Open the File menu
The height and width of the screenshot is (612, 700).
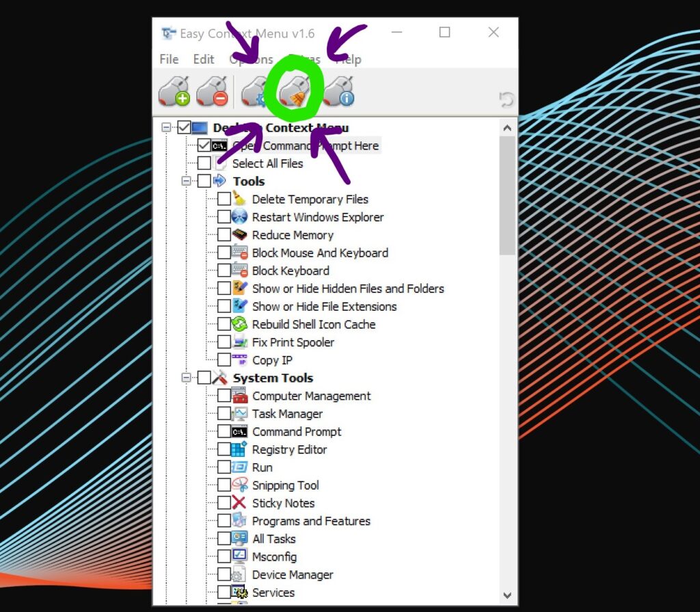click(170, 59)
